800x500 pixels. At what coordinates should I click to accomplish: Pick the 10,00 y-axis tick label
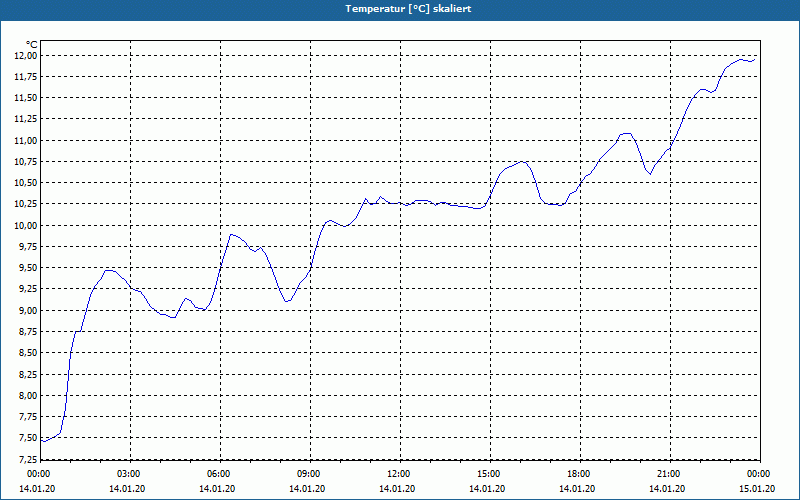coord(26,226)
